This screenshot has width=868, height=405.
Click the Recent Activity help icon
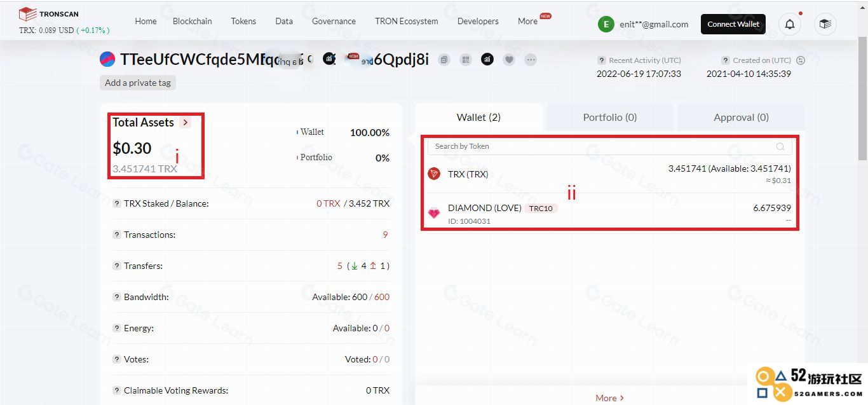601,60
